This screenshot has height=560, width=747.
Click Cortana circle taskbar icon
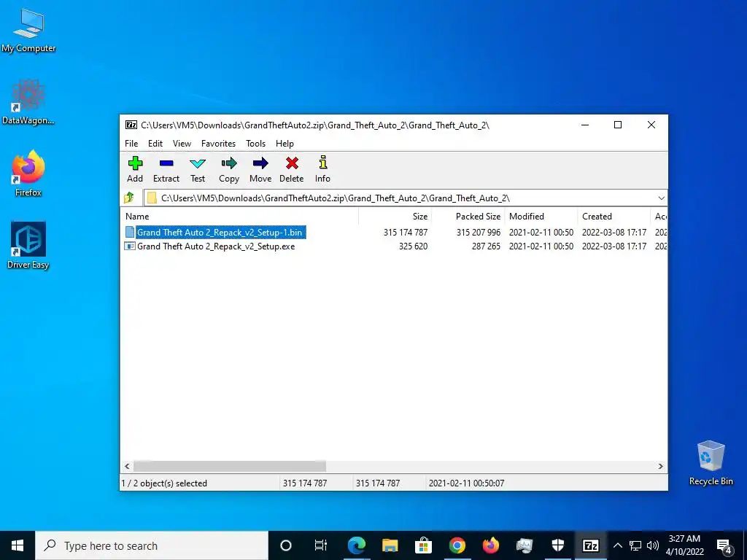pyautogui.click(x=286, y=545)
